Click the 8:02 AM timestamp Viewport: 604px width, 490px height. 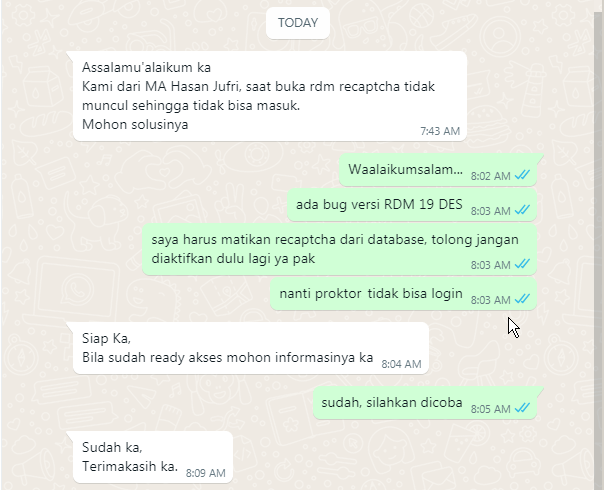490,176
